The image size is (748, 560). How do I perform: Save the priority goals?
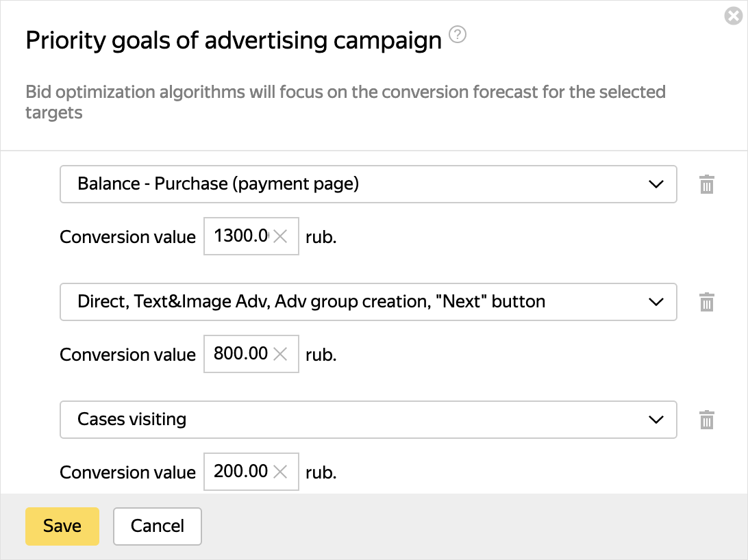click(x=62, y=526)
